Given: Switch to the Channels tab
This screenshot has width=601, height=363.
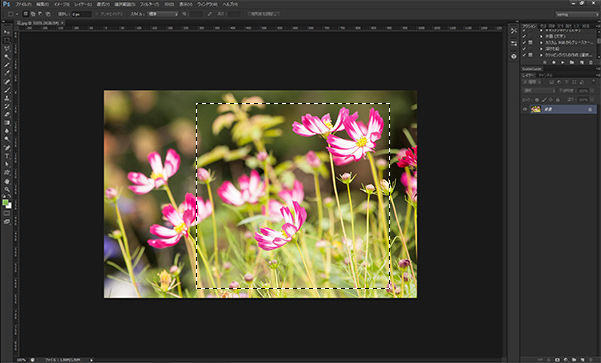Looking at the screenshot, I should (545, 75).
